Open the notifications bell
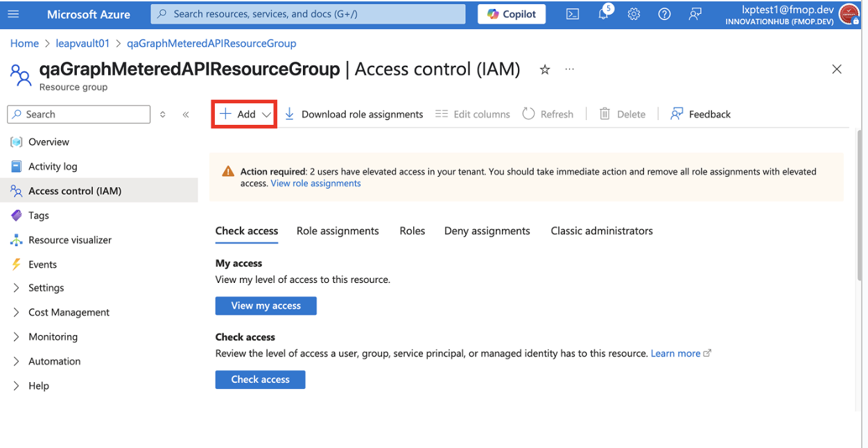 pos(603,14)
